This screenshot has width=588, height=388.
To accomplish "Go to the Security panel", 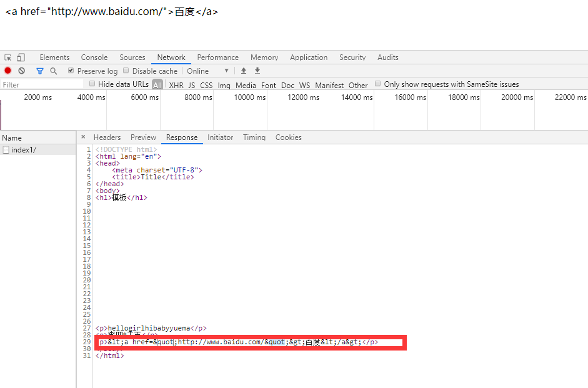I will 352,57.
